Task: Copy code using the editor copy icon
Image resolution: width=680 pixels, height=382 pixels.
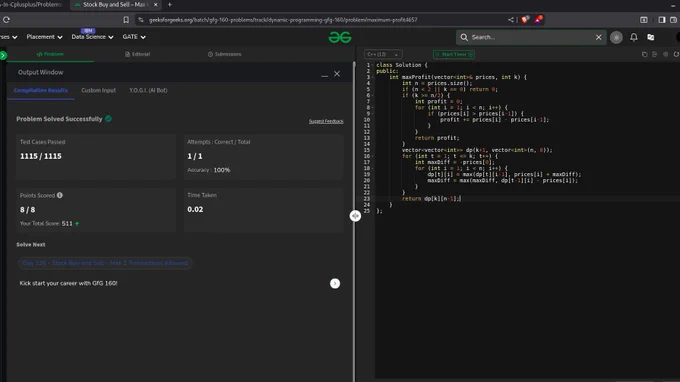Action: [x=644, y=54]
